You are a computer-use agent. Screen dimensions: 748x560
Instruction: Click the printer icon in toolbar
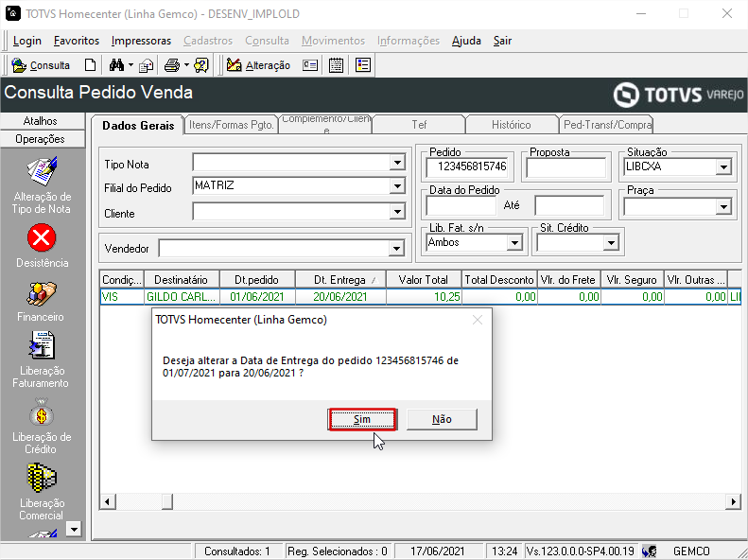click(x=172, y=65)
